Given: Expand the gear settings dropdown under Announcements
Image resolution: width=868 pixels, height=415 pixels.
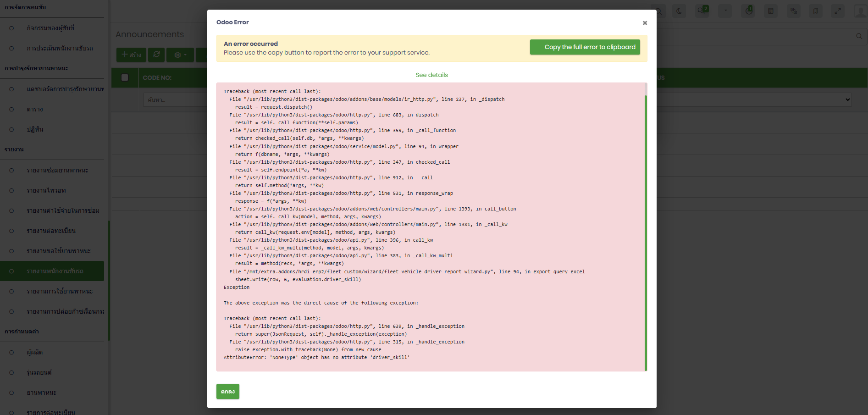Looking at the screenshot, I should 180,55.
